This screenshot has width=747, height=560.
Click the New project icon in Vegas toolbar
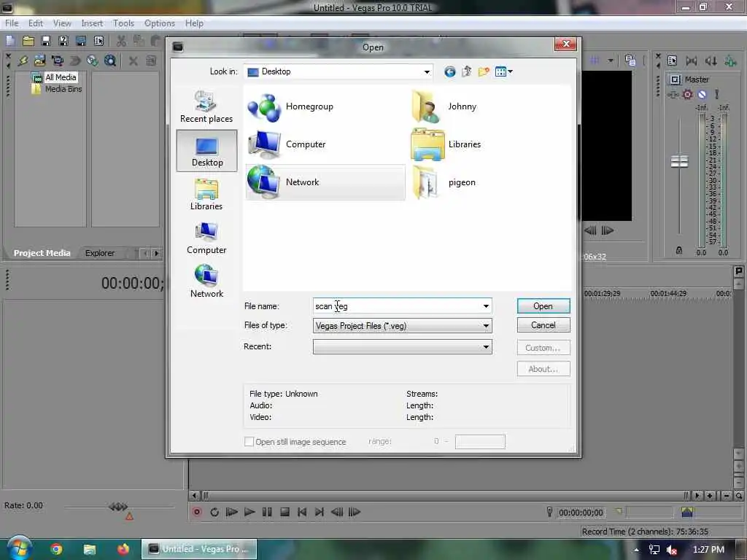pyautogui.click(x=10, y=41)
